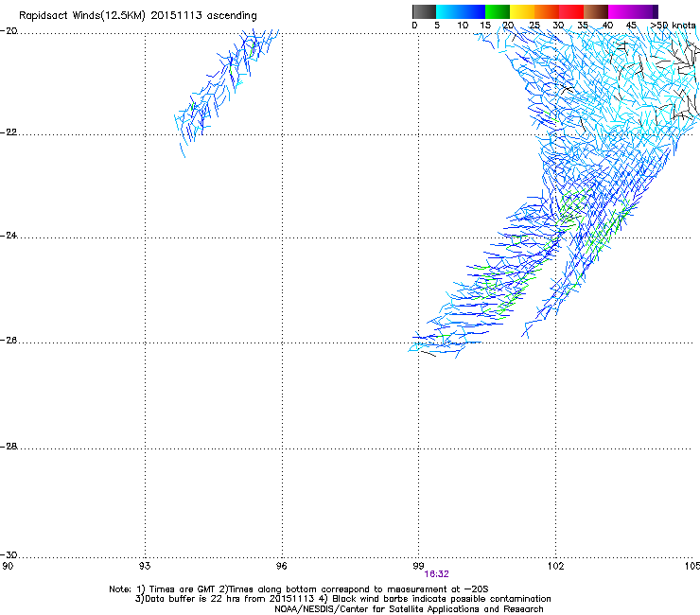
Task: Click the plot title 'Rapidscat Winds(12.5KM) 20151113 ascending'
Action: (138, 16)
